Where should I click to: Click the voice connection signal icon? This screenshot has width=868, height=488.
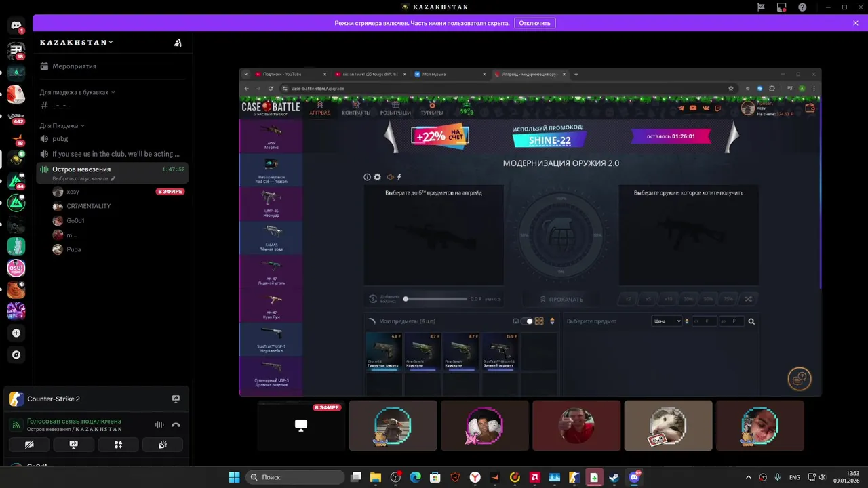pos(16,425)
